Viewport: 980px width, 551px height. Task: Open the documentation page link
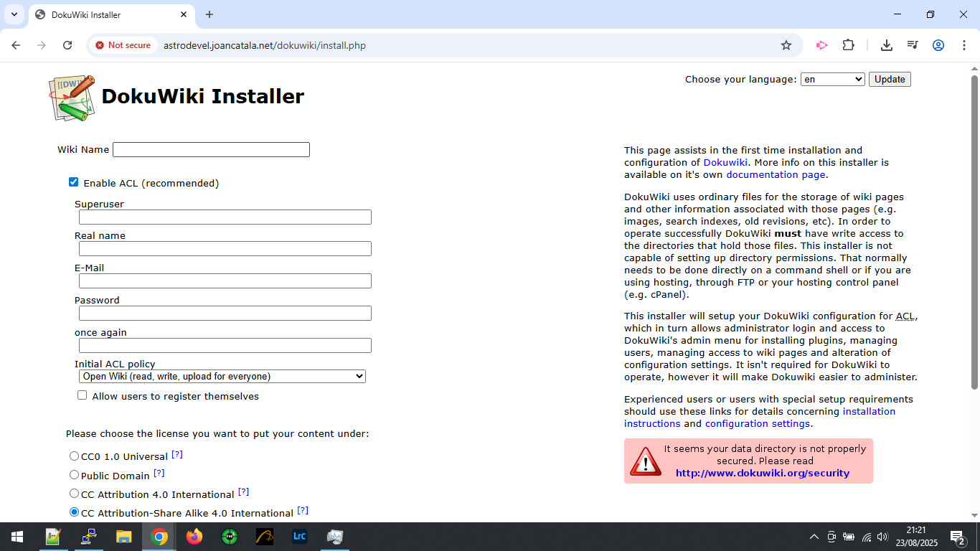(x=776, y=174)
